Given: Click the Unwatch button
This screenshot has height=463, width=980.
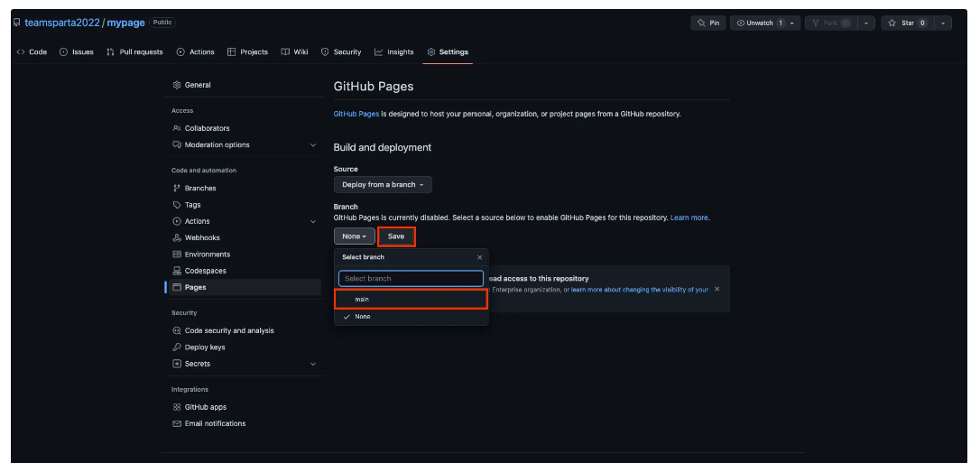Looking at the screenshot, I should point(757,23).
